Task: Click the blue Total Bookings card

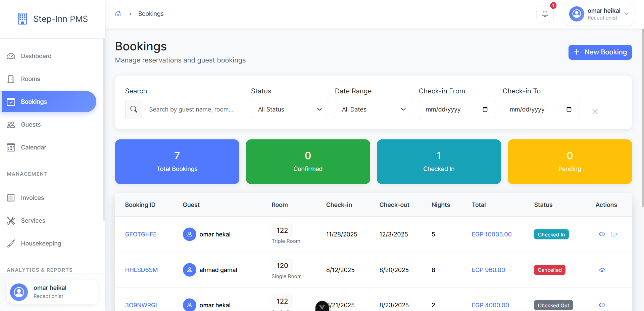Action: pos(177,162)
